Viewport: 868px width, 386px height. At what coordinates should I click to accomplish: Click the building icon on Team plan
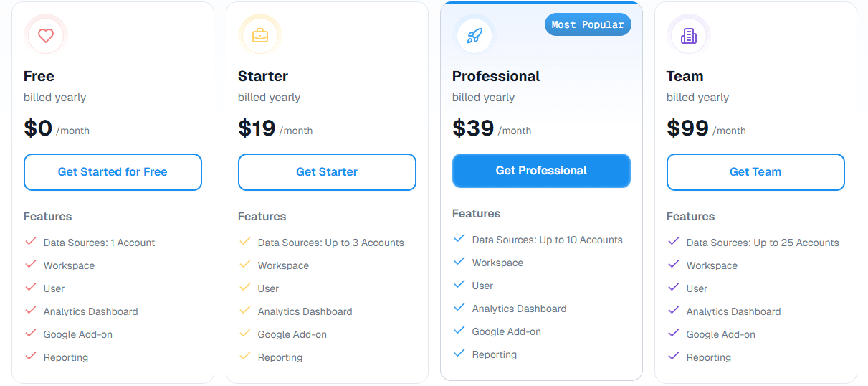(x=689, y=35)
